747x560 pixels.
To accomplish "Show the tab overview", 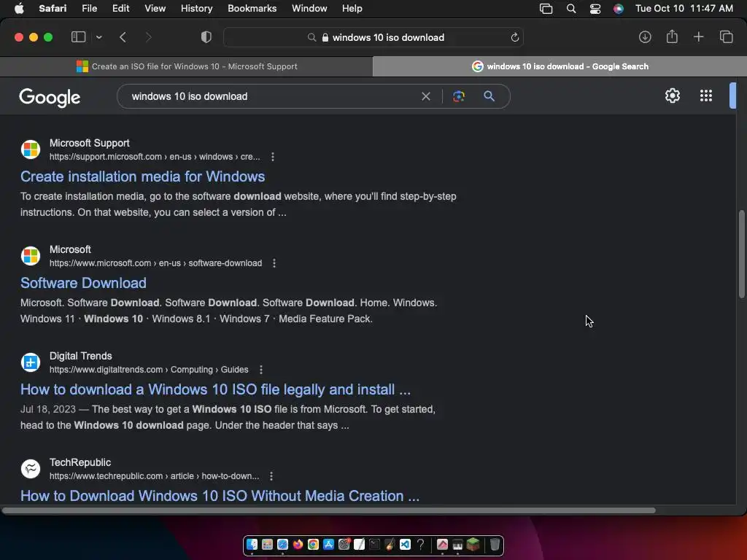I will [726, 36].
